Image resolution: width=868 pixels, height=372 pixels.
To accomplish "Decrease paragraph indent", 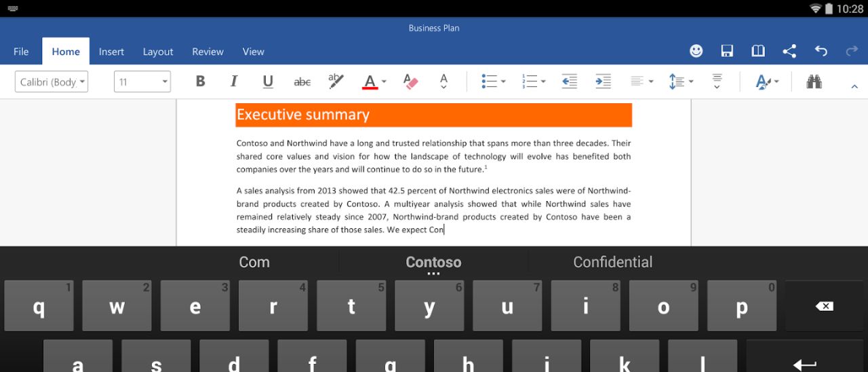I will tap(570, 81).
